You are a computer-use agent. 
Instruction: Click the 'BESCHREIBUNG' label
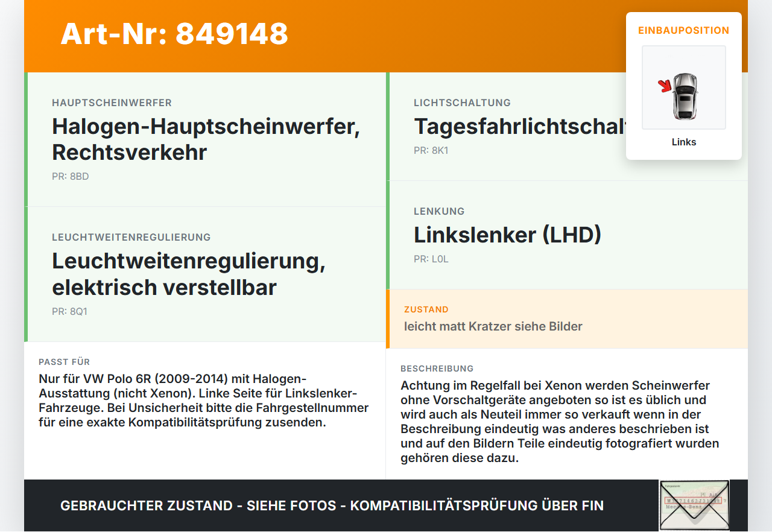point(437,369)
